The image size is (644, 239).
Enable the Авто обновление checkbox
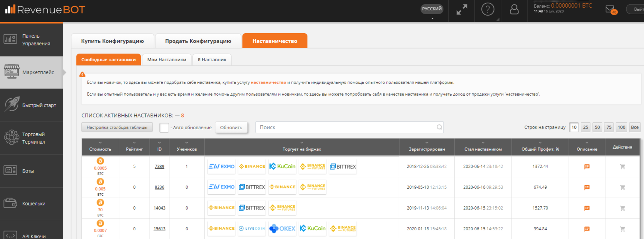(x=164, y=127)
